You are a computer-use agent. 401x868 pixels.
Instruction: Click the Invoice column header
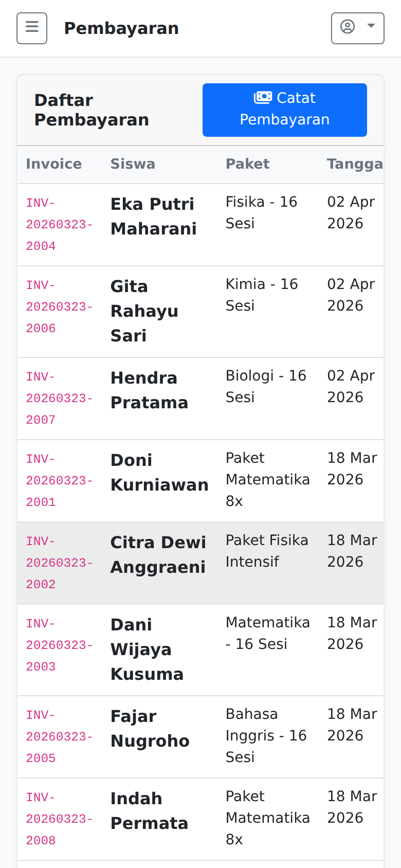54,164
